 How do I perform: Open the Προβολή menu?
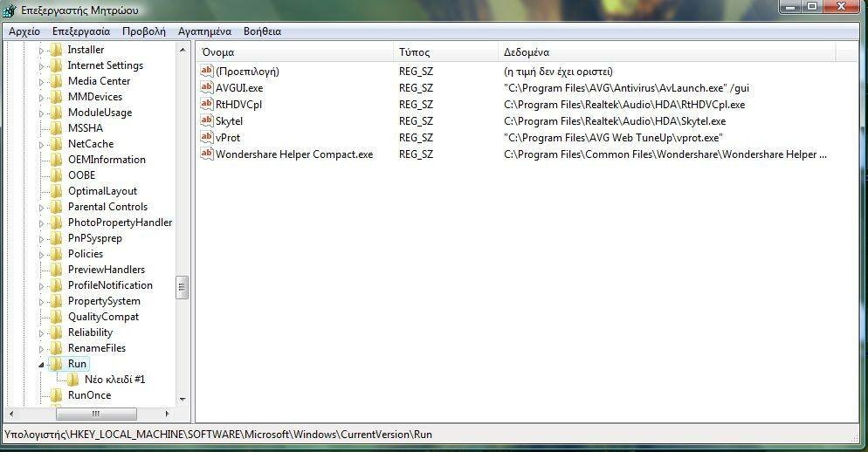(x=144, y=31)
